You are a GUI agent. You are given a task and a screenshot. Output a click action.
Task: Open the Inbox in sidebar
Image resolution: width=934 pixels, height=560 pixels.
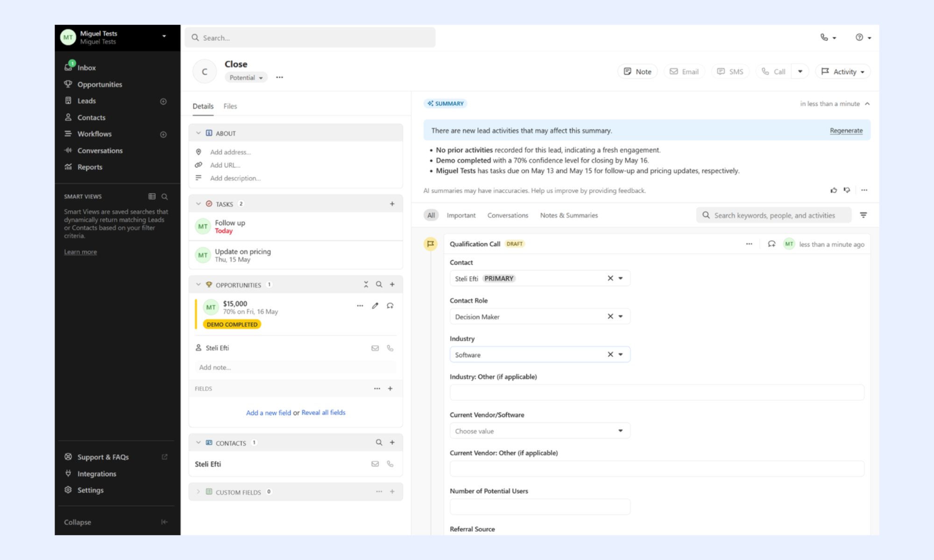tap(86, 68)
